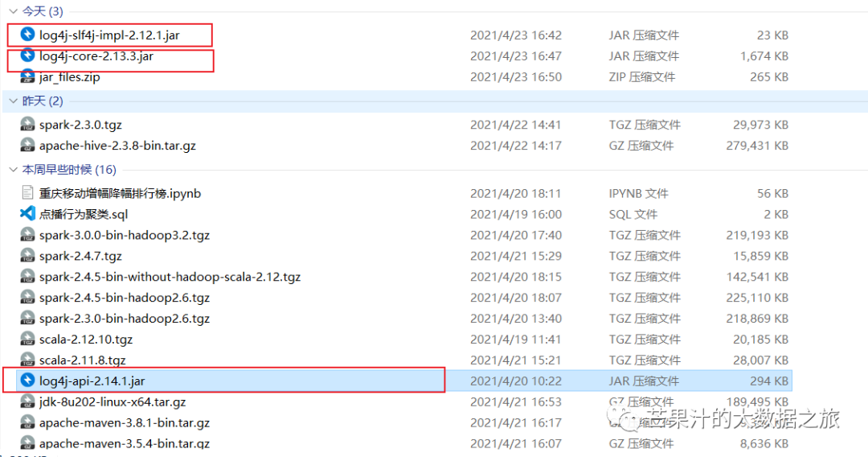This screenshot has width=868, height=457.
Task: Click the log4j-core-2.13.3.jar file icon
Action: pyautogui.click(x=27, y=56)
